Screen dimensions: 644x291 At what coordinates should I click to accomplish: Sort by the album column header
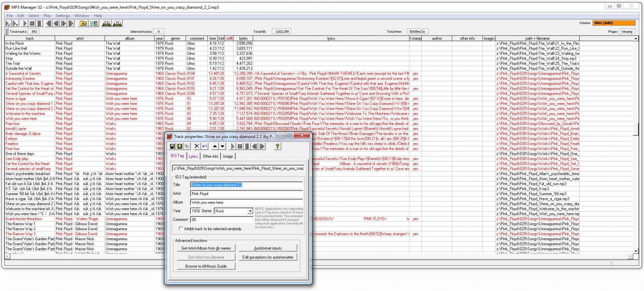point(130,38)
